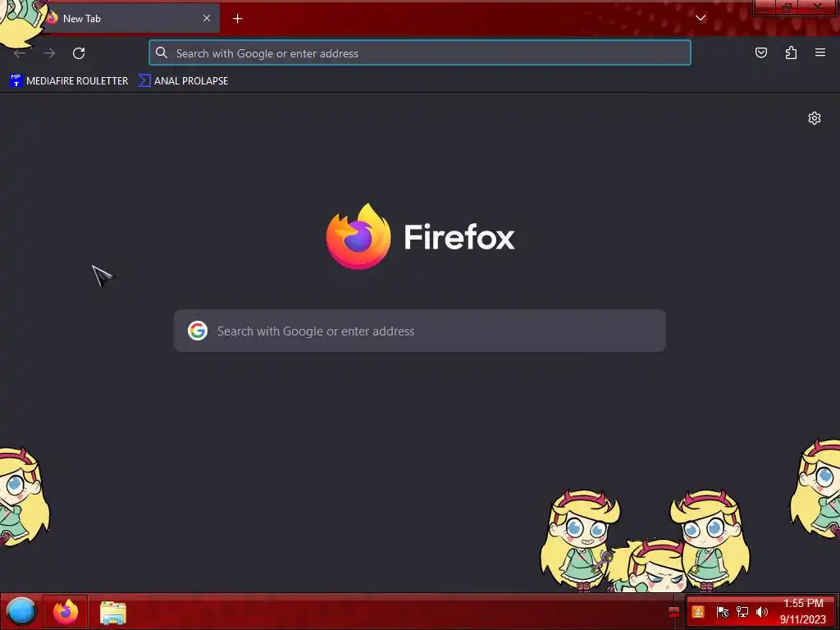Click the orange Java tray icon
The height and width of the screenshot is (630, 840).
point(698,612)
